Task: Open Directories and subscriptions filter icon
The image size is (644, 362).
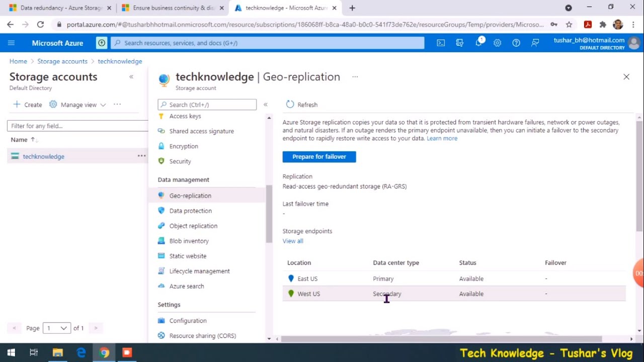Action: coord(459,43)
